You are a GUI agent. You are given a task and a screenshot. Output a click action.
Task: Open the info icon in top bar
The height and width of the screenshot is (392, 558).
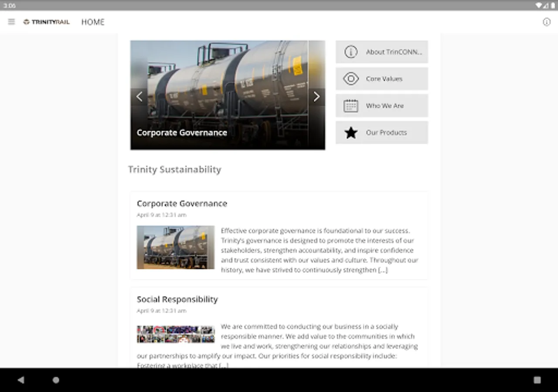tap(547, 22)
